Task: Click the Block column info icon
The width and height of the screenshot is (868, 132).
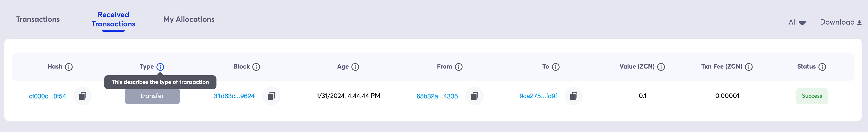Action: pyautogui.click(x=256, y=67)
